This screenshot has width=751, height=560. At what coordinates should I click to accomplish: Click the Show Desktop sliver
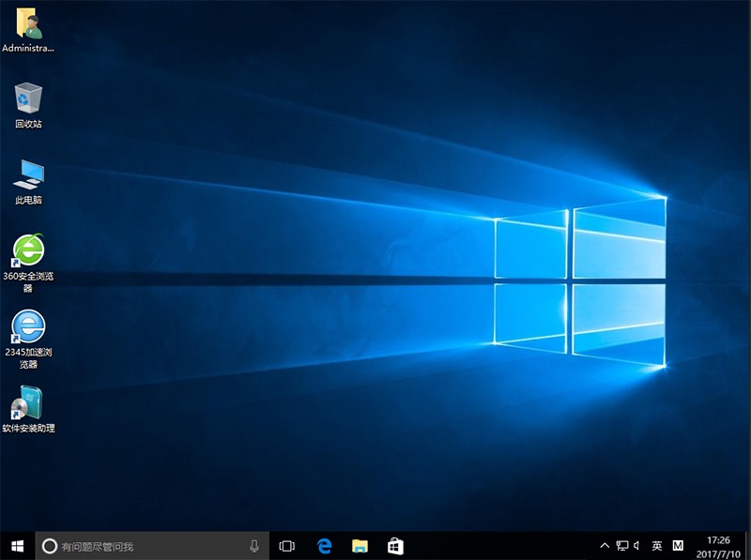pyautogui.click(x=748, y=546)
